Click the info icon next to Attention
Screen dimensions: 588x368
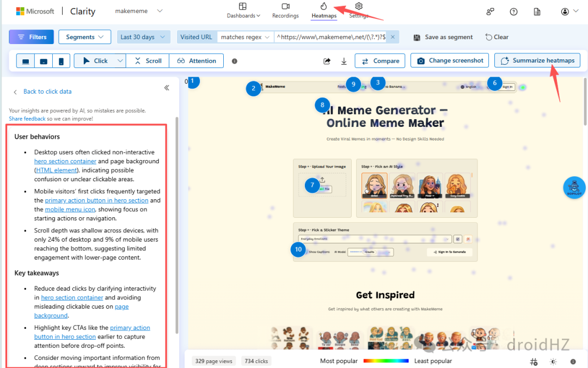point(234,61)
